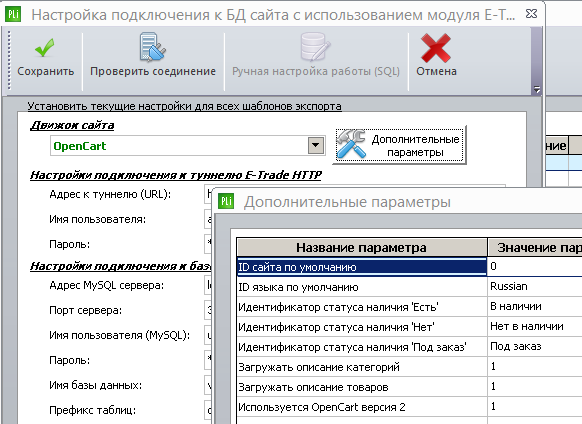Click the Движок сайта section heading
Viewport: 582px width, 424px height.
[72, 125]
